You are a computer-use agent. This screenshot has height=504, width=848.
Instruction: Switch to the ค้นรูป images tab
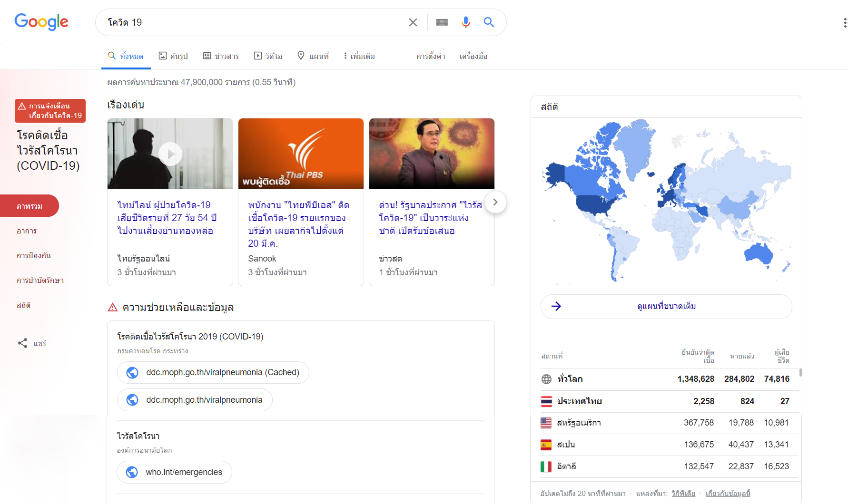[x=173, y=56]
